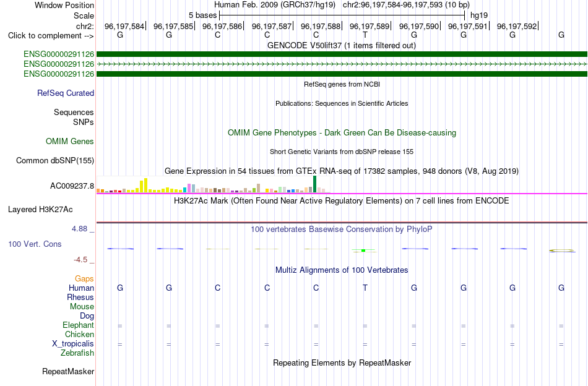
Task: Click the ENSG00000291126 label beside the arrowed intron line
Action: click(x=59, y=64)
